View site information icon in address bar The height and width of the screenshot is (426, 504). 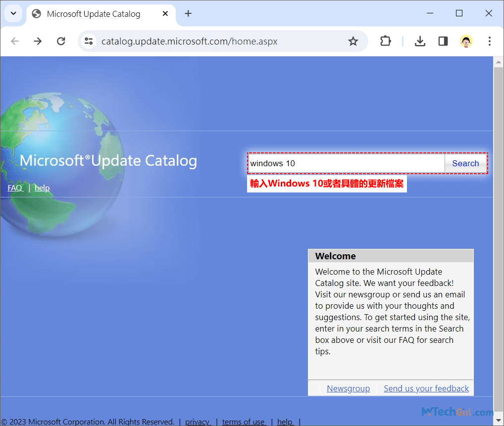(x=89, y=41)
